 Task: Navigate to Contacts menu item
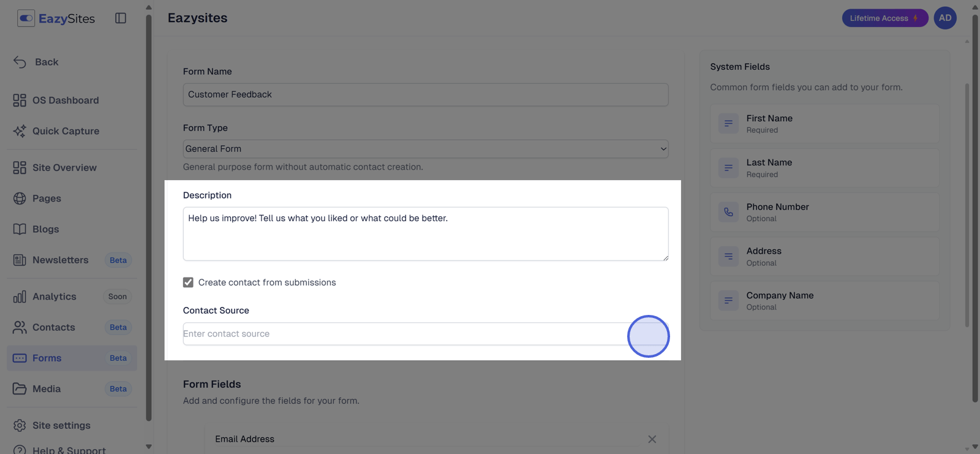[x=72, y=327]
